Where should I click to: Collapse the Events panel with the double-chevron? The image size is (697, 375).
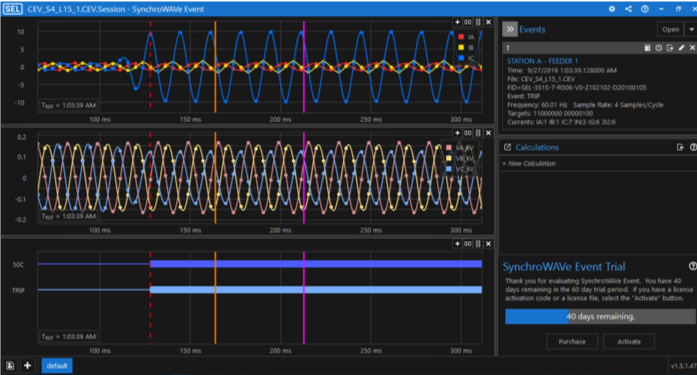point(510,29)
